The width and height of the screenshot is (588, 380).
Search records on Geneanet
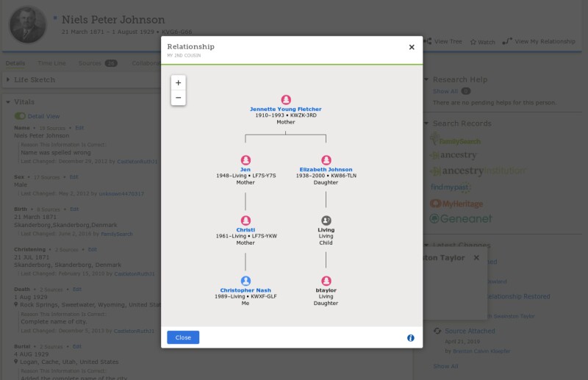pyautogui.click(x=461, y=219)
